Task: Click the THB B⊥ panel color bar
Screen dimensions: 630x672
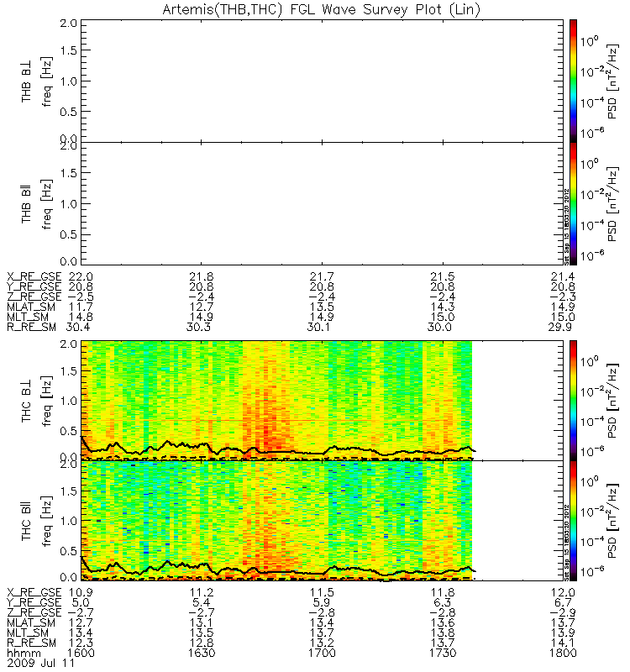Action: 573,81
